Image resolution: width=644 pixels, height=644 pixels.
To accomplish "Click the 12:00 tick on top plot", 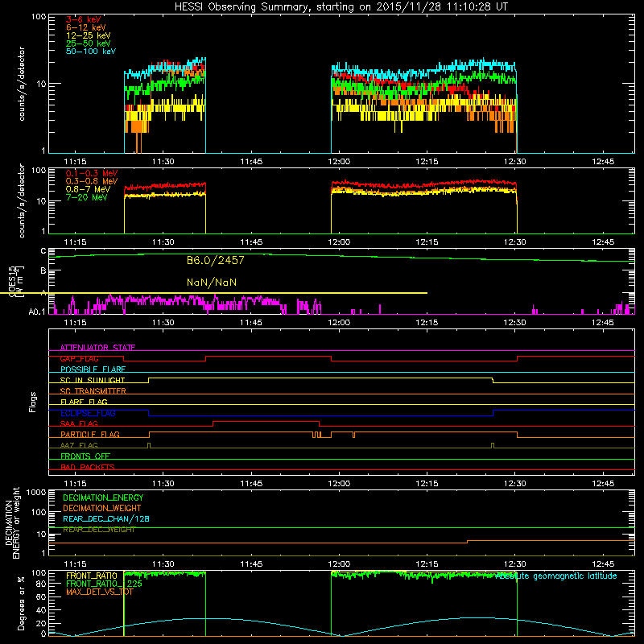I will tap(339, 162).
